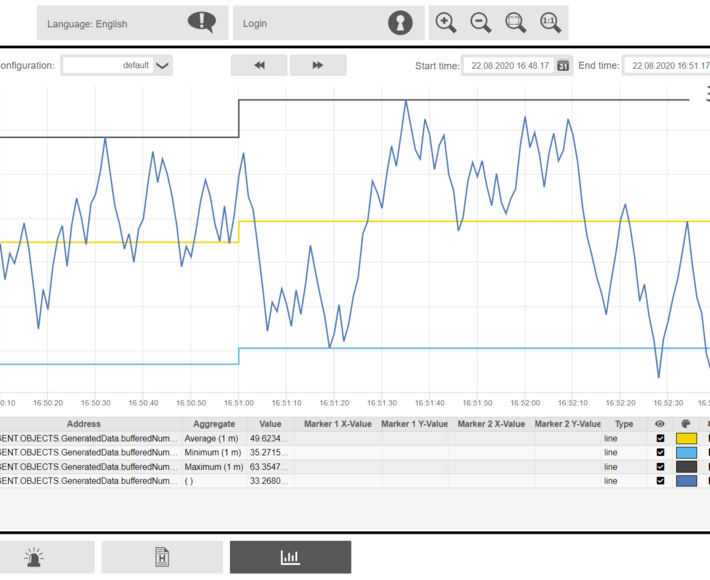Toggle visibility checkbox for Minimum (1 m) row
Viewport: 710px width, 580px height.
[x=660, y=452]
